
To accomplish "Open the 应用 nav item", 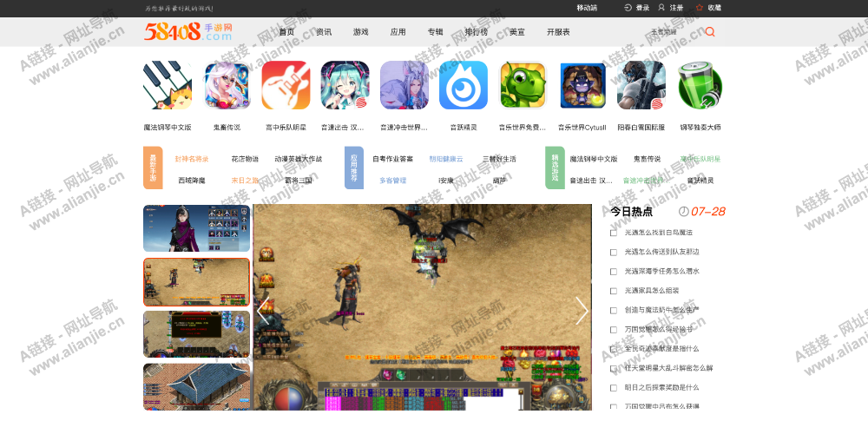I will (398, 32).
